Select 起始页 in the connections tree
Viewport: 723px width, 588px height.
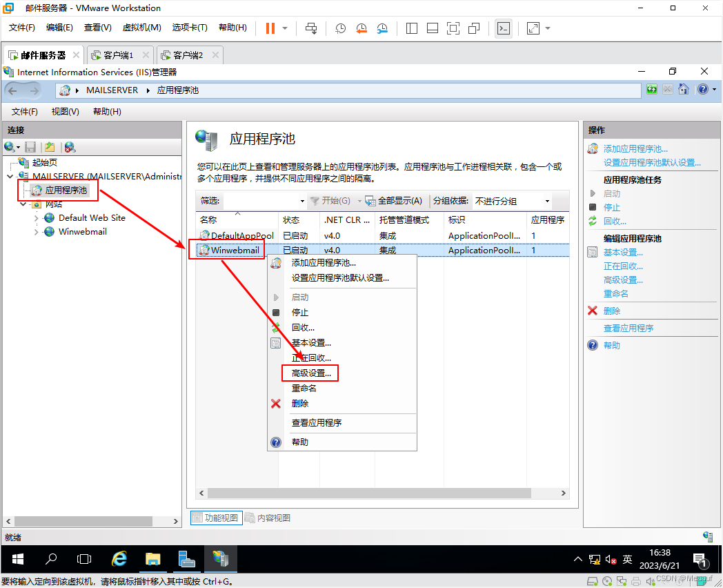point(44,162)
